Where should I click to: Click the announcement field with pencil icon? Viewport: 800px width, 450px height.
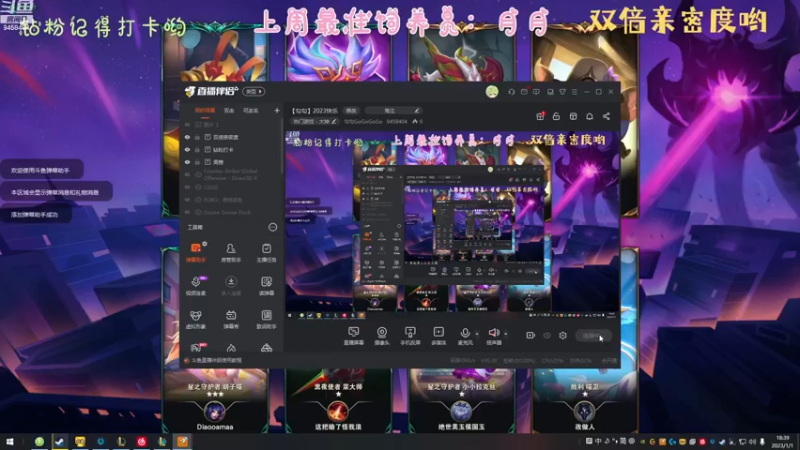393,110
